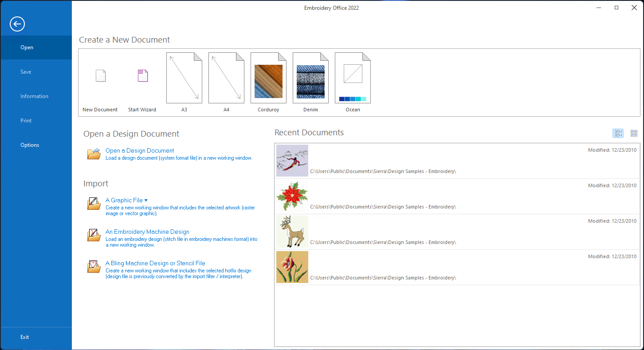Click the back arrow circle icon
The image size is (644, 350).
click(x=17, y=24)
